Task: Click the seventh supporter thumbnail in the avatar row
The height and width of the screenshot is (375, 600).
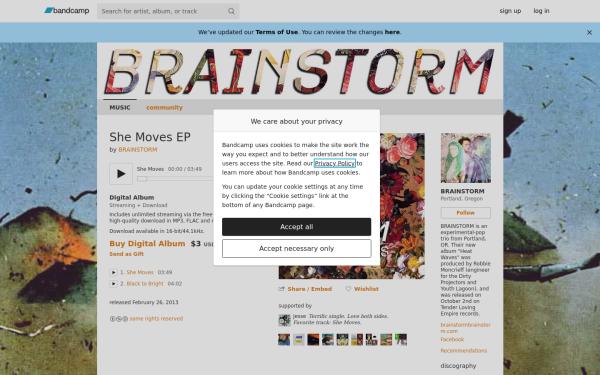Action: pos(372,339)
